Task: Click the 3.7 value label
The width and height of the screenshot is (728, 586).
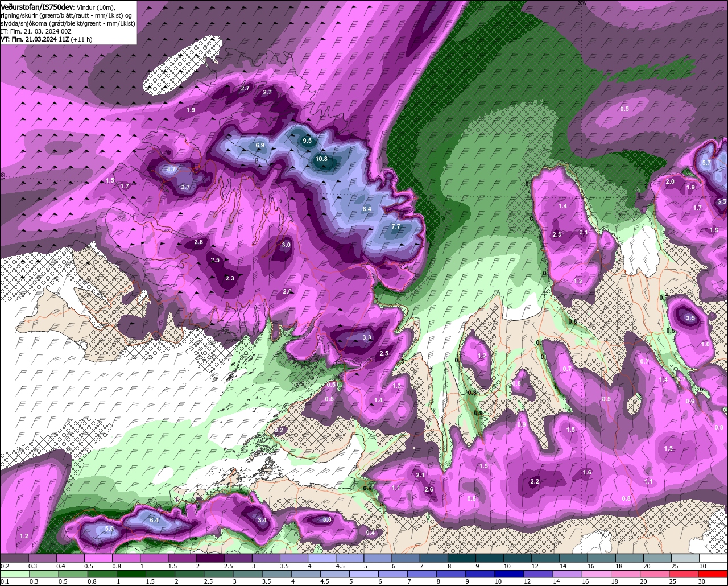Action: point(185,187)
